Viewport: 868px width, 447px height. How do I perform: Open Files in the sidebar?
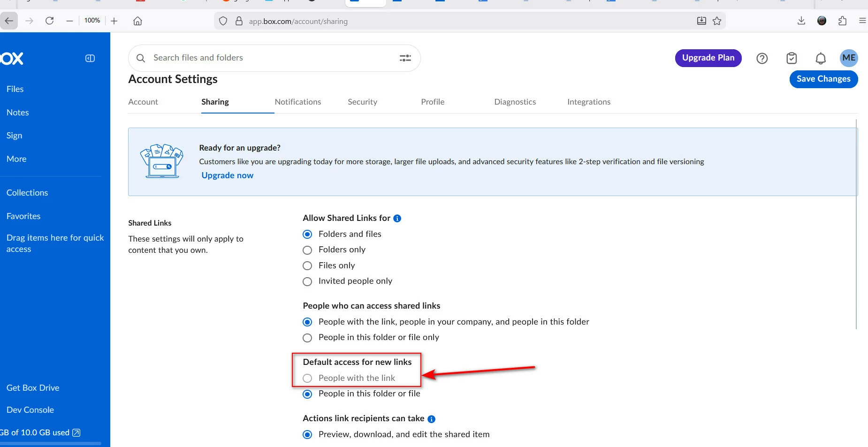click(x=15, y=89)
